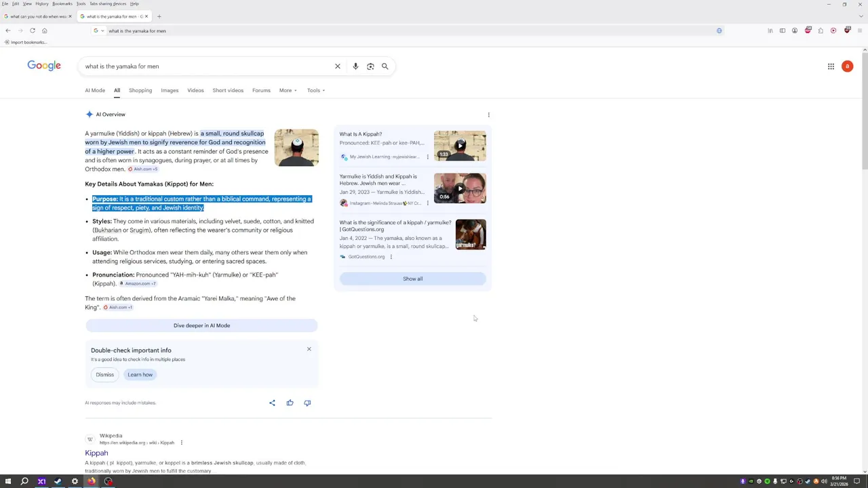This screenshot has height=488, width=868.
Task: Open Settings gear in taskbar
Action: click(75, 481)
